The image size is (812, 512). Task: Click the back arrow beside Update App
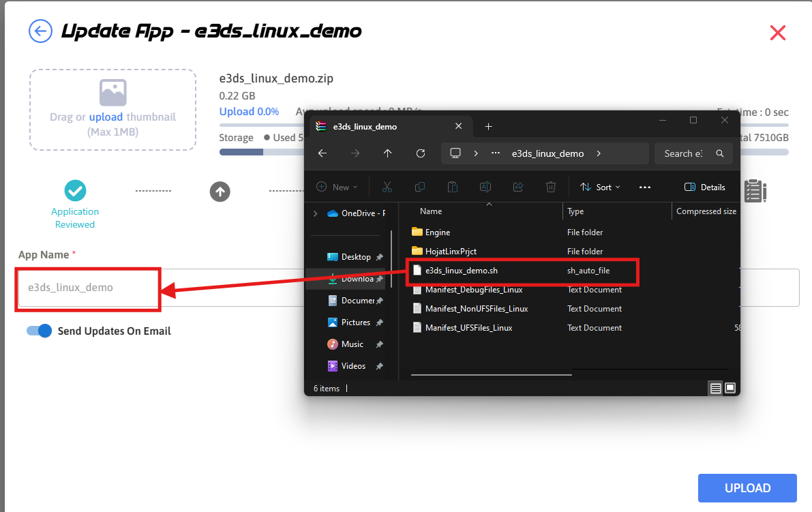tap(41, 31)
